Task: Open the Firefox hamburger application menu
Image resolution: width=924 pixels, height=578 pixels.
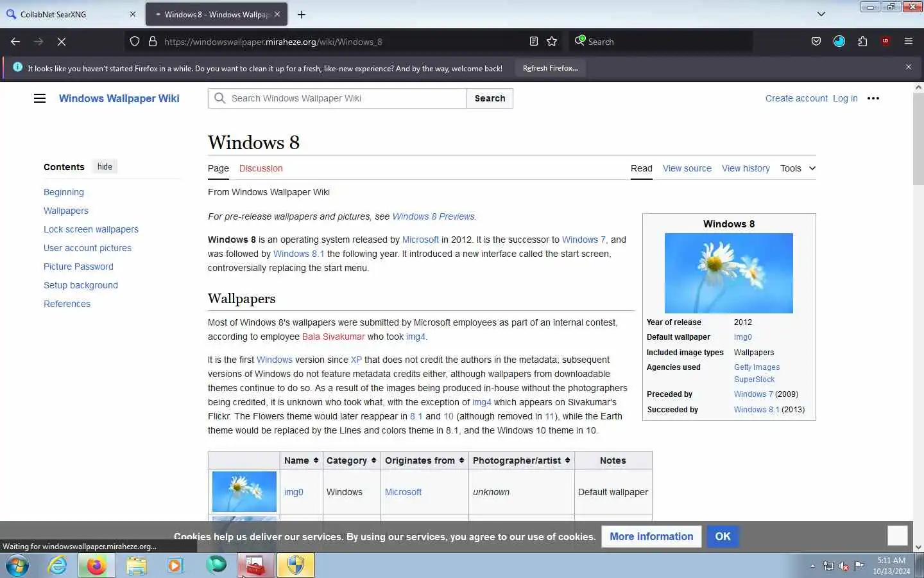Action: [909, 42]
